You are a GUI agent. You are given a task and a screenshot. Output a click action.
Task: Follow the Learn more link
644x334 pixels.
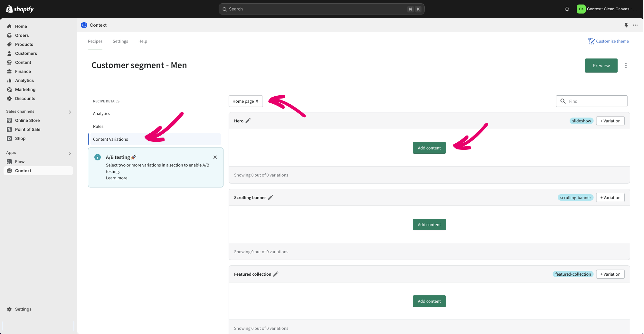coord(117,178)
